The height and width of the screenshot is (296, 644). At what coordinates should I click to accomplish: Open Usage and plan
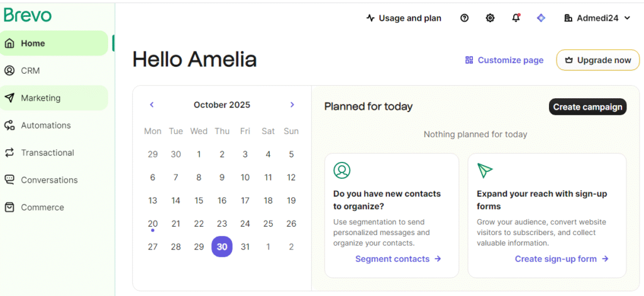(x=404, y=18)
